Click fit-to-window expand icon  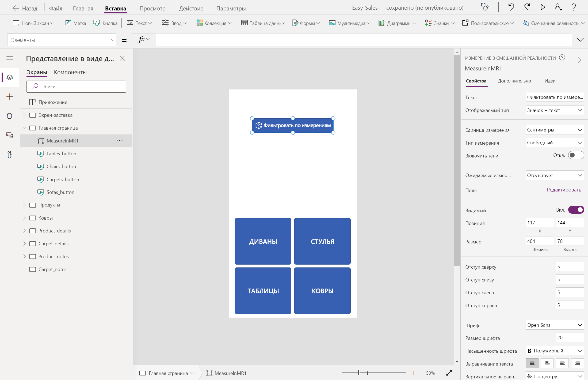point(449,373)
